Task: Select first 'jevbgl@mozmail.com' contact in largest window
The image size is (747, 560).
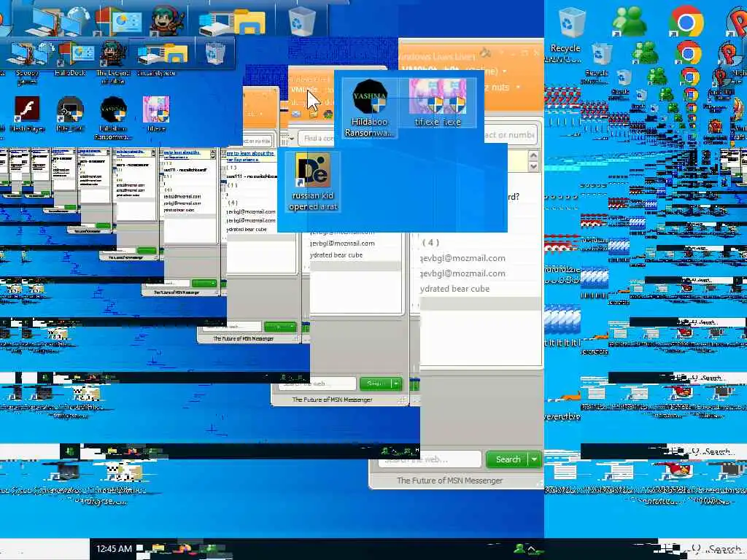Action: 462,258
